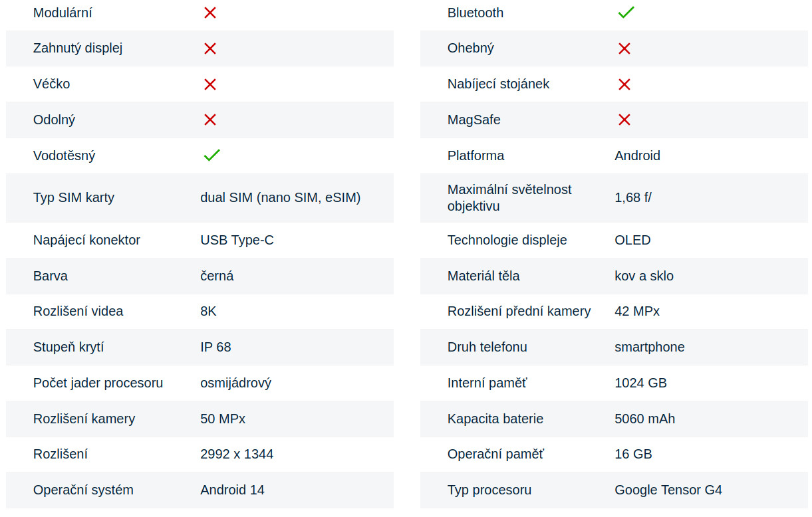This screenshot has height=517, width=812.
Task: Click the OLED display technology value
Action: [632, 240]
